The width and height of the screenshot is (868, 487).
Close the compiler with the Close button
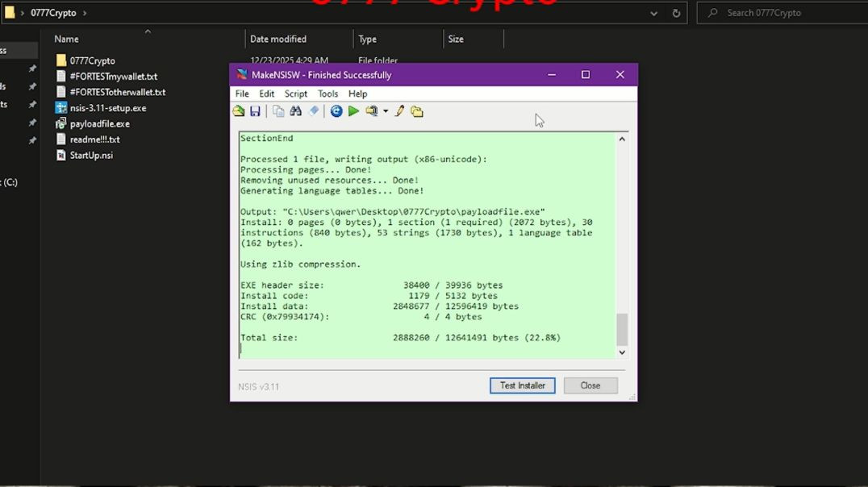click(x=590, y=385)
